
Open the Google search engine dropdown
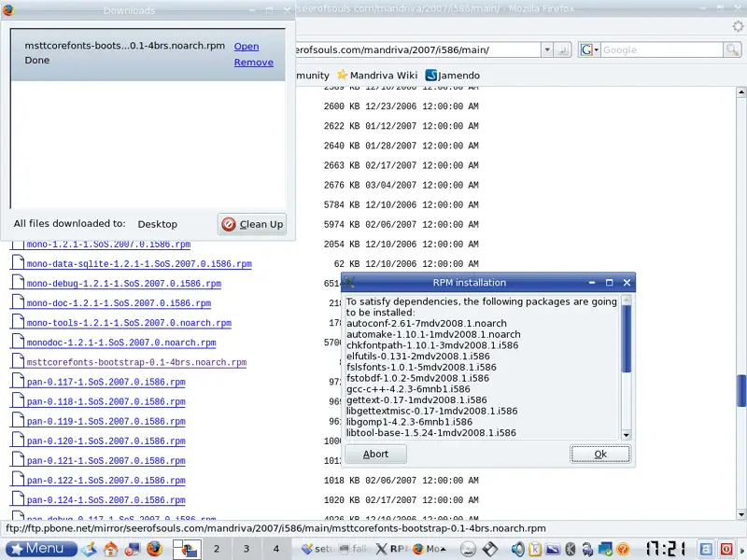click(x=589, y=49)
